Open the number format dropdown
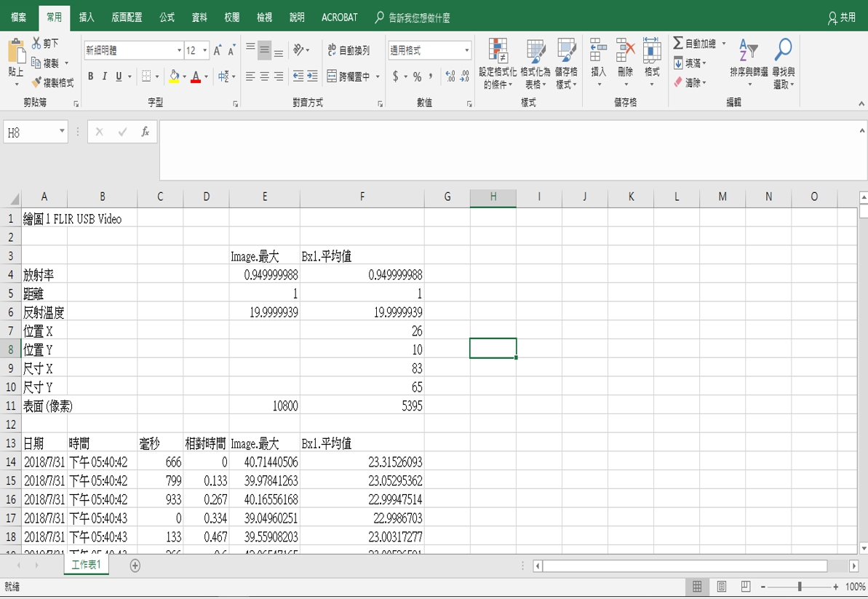This screenshot has width=868, height=599. point(466,50)
